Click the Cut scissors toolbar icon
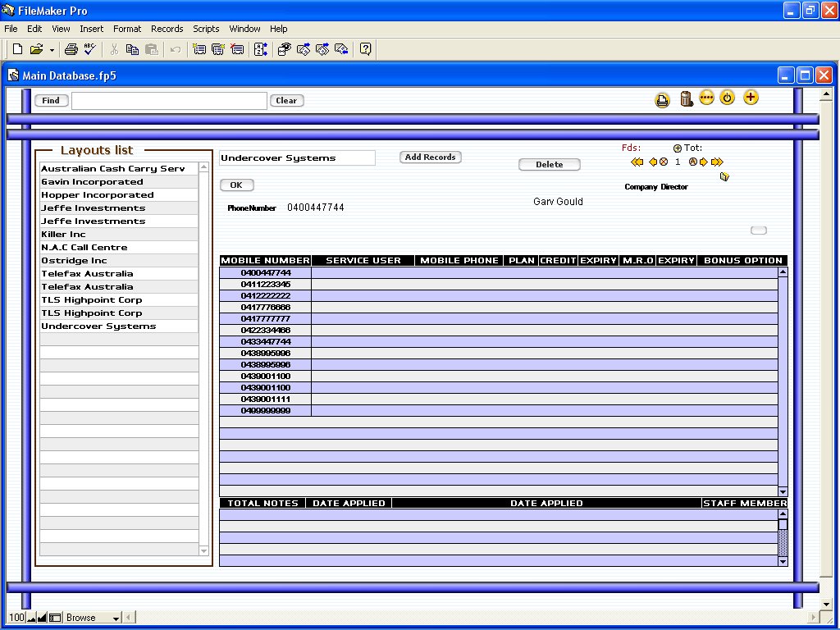 (113, 49)
